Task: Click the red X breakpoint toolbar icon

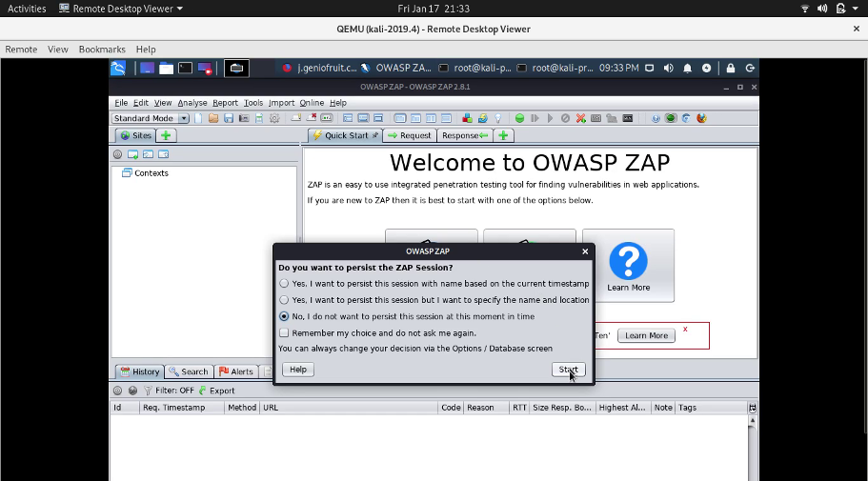Action: pyautogui.click(x=580, y=118)
